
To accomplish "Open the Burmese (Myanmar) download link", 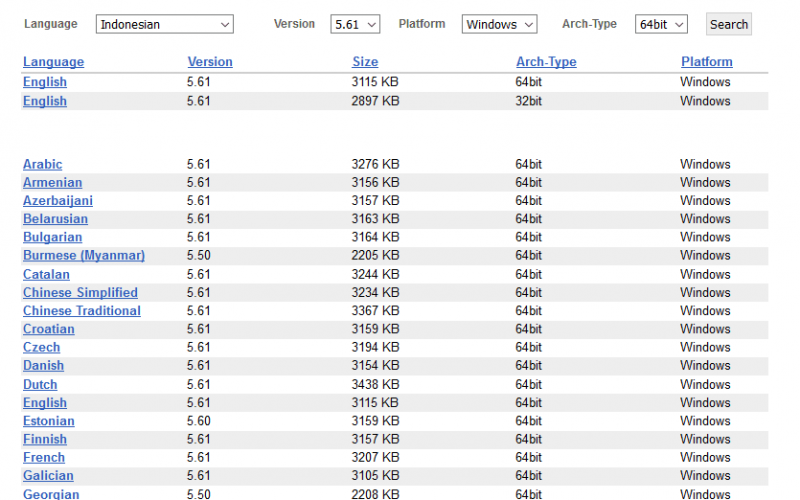I will point(84,256).
